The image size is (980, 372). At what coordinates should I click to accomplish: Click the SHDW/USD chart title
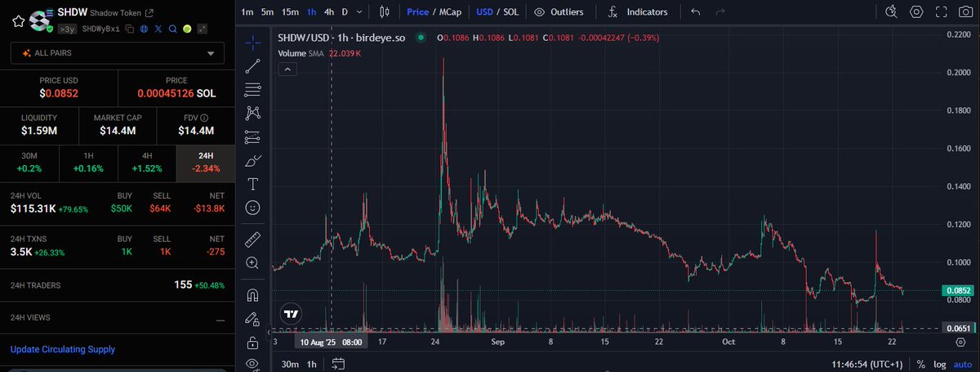341,38
